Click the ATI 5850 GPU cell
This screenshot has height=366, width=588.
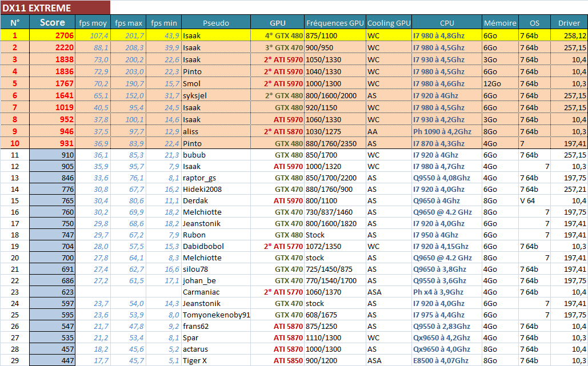click(278, 360)
